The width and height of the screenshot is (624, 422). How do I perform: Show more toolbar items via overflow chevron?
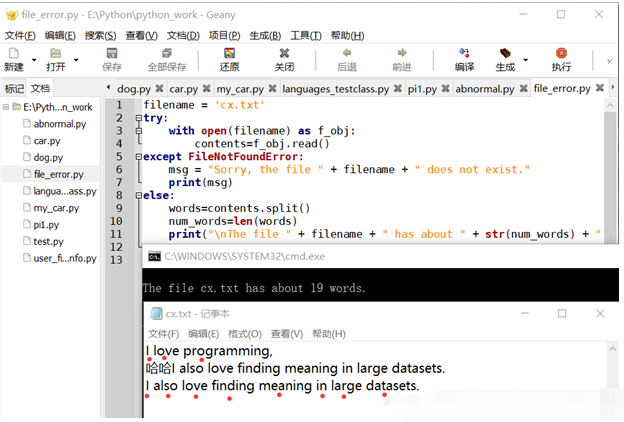[609, 61]
